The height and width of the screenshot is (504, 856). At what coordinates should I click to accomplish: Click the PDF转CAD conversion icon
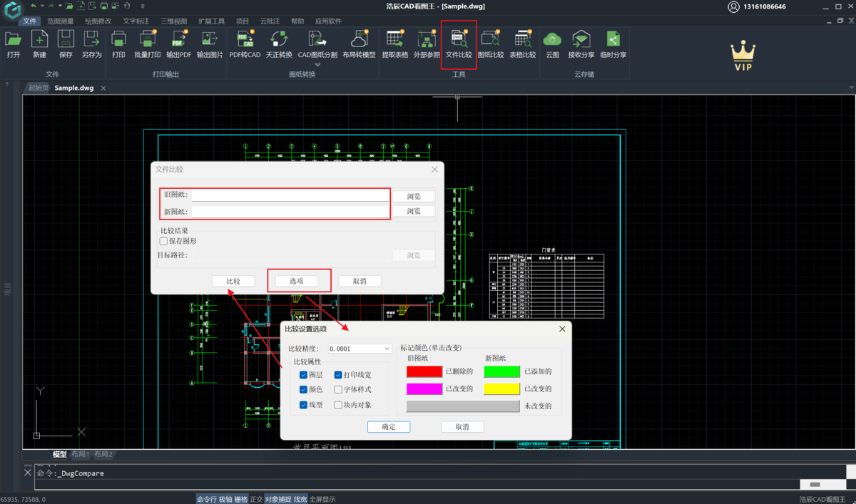[245, 40]
